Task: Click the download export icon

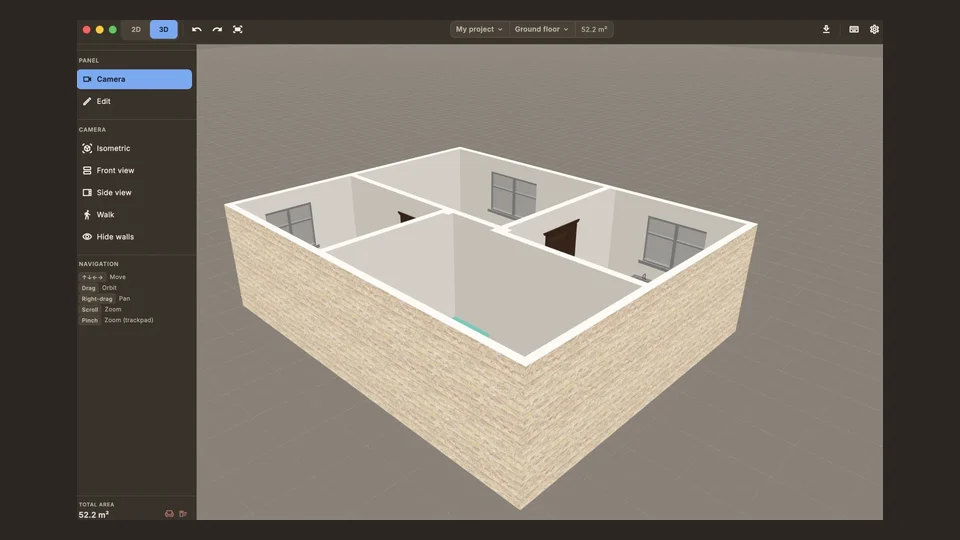Action: point(826,29)
